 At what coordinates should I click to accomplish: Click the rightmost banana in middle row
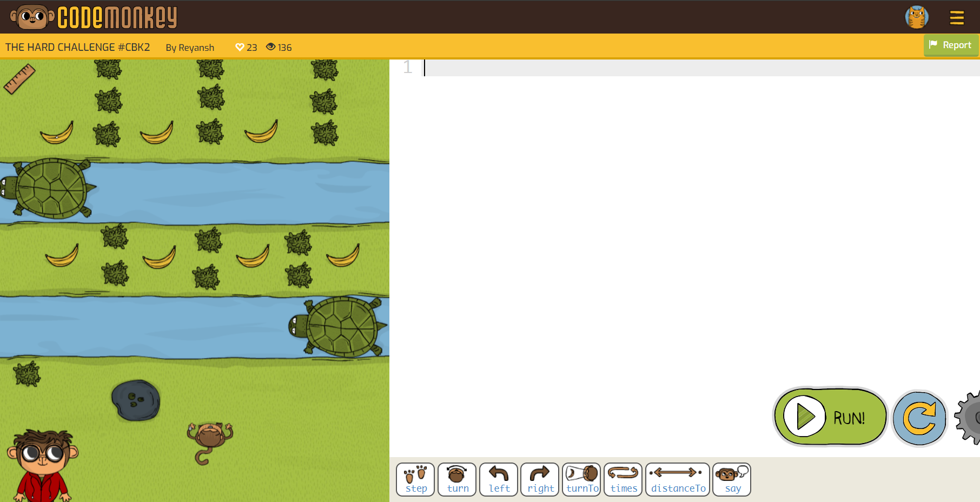[343, 255]
